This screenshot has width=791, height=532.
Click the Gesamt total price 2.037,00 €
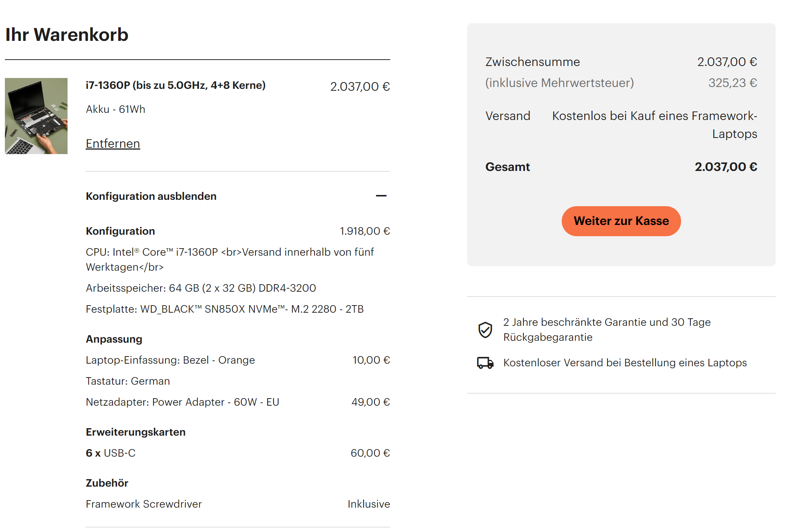(x=726, y=167)
